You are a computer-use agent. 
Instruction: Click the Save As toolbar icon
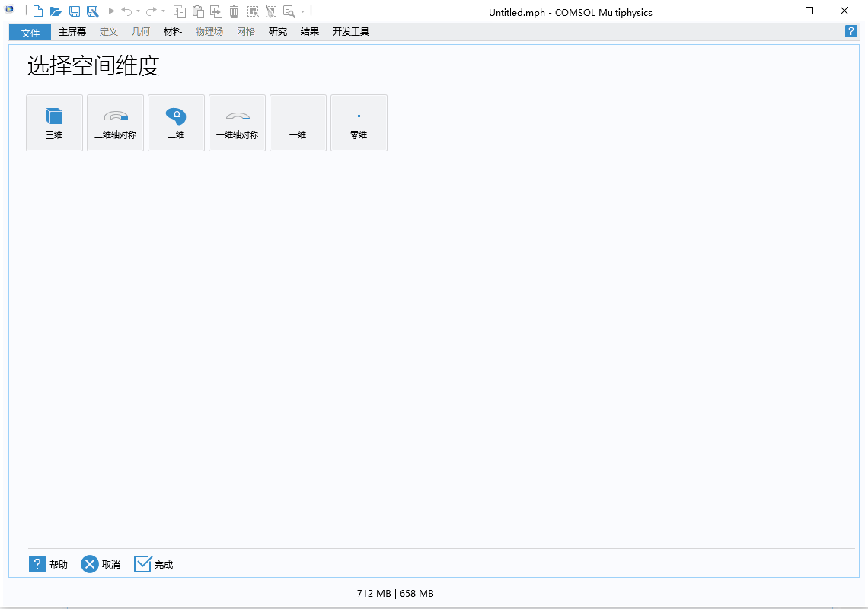(93, 11)
